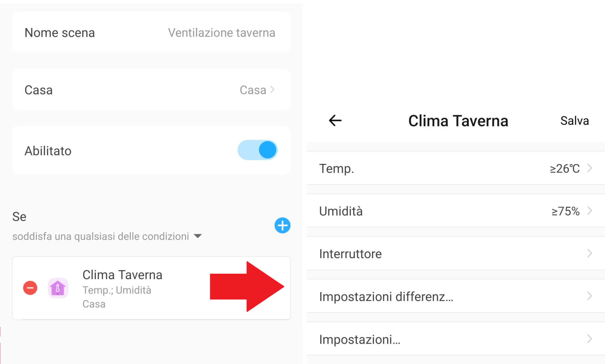Open the Impostazioni differenz... chevron
This screenshot has height=364, width=605.
(589, 296)
